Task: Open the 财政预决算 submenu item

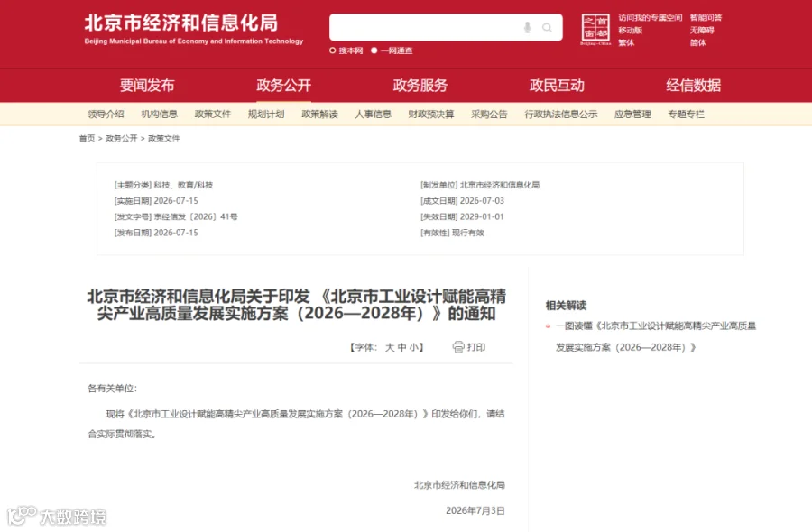Action: [x=431, y=114]
